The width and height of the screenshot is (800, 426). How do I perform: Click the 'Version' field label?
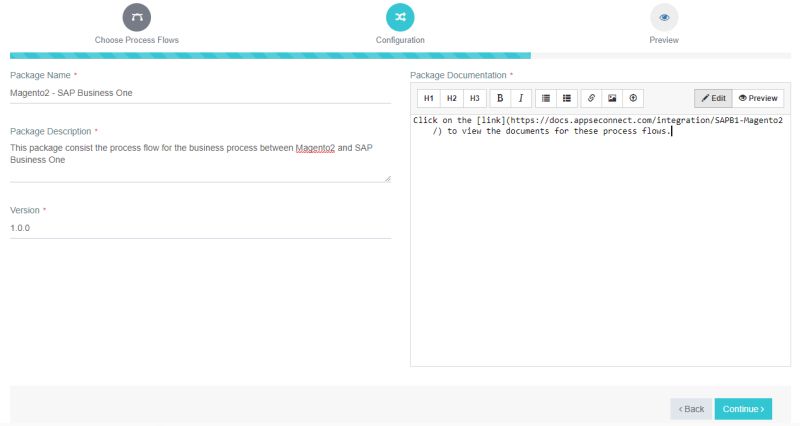(x=24, y=210)
